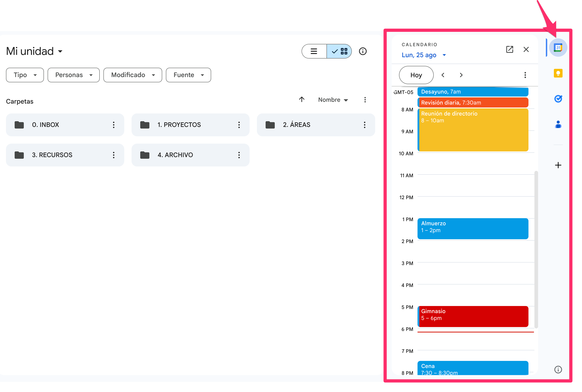Switch to grid layout view

339,51
